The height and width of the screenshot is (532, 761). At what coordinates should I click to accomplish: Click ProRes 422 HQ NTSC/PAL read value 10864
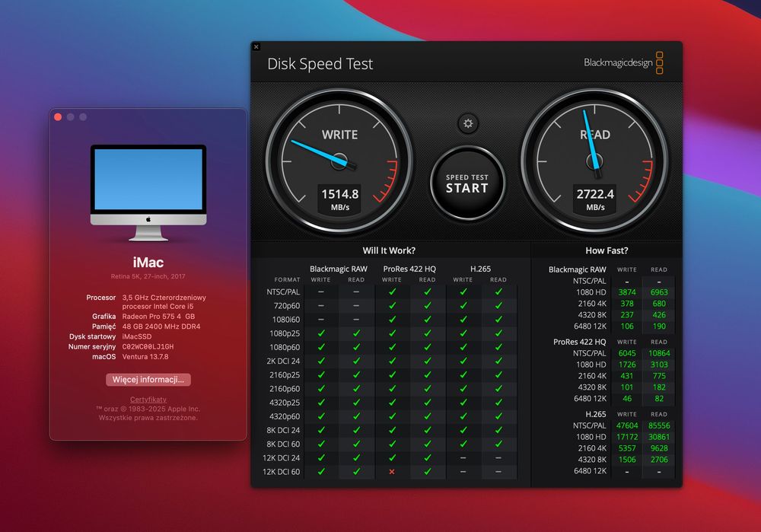tap(659, 353)
